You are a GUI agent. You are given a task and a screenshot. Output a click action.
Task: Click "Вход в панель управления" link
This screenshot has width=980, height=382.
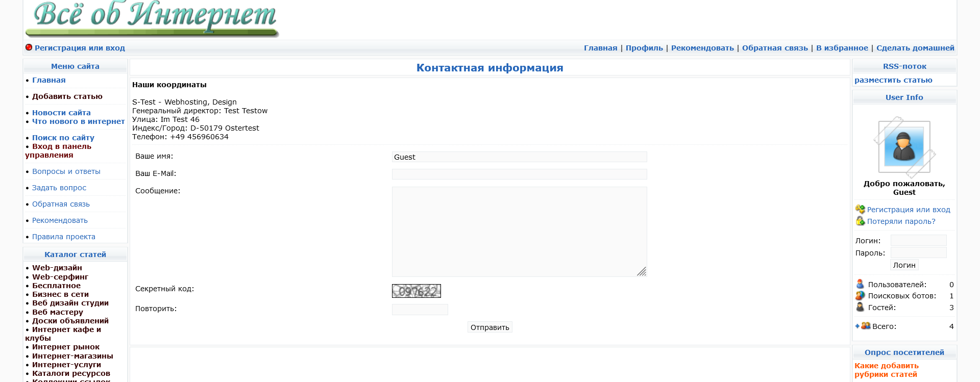point(58,150)
